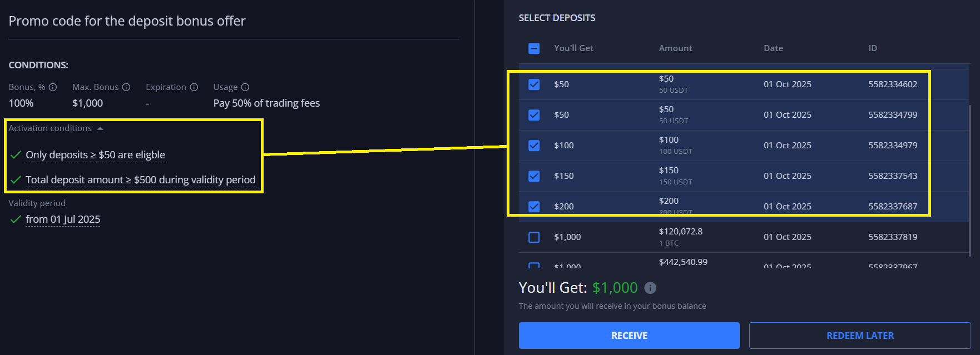Click the info icon beside Expiration
The height and width of the screenshot is (355, 980).
pos(194,87)
